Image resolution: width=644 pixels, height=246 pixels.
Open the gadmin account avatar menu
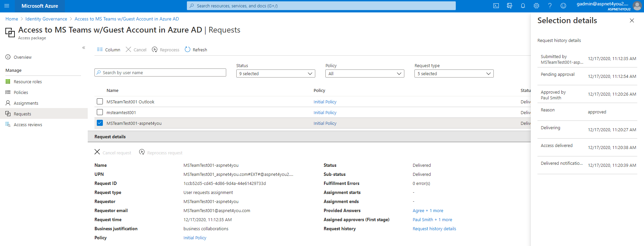[637, 6]
